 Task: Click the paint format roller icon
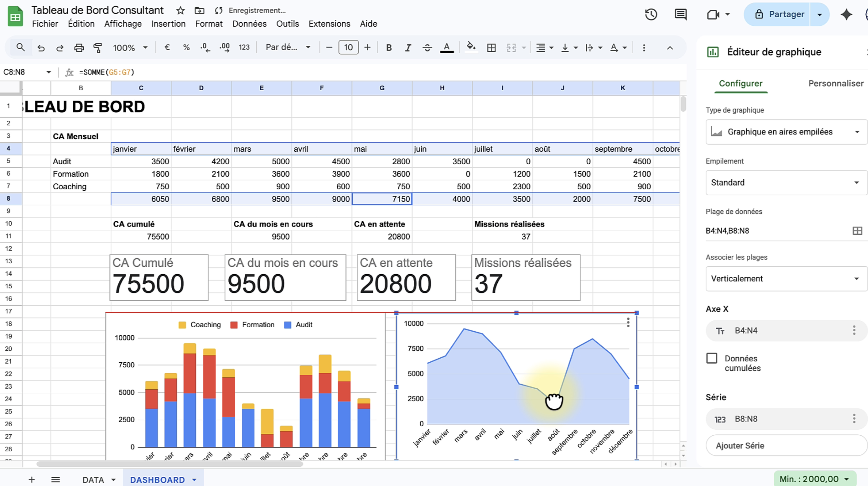click(x=98, y=47)
